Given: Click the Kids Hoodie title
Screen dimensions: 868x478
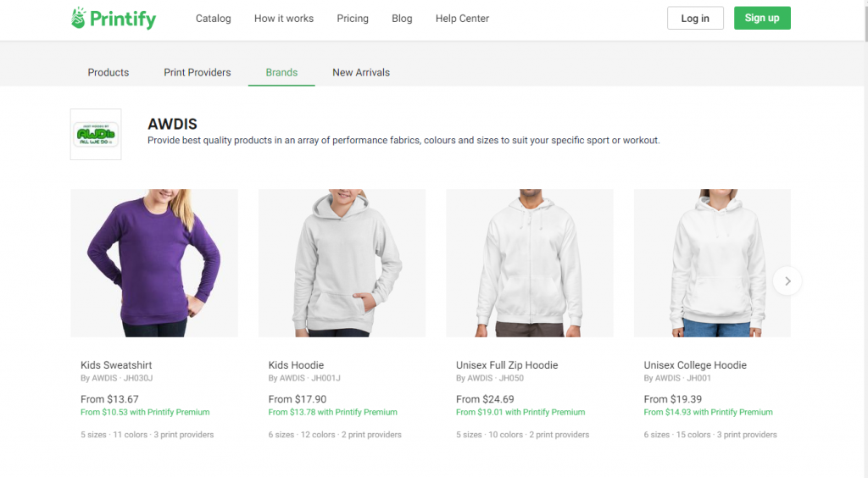Looking at the screenshot, I should [x=296, y=365].
